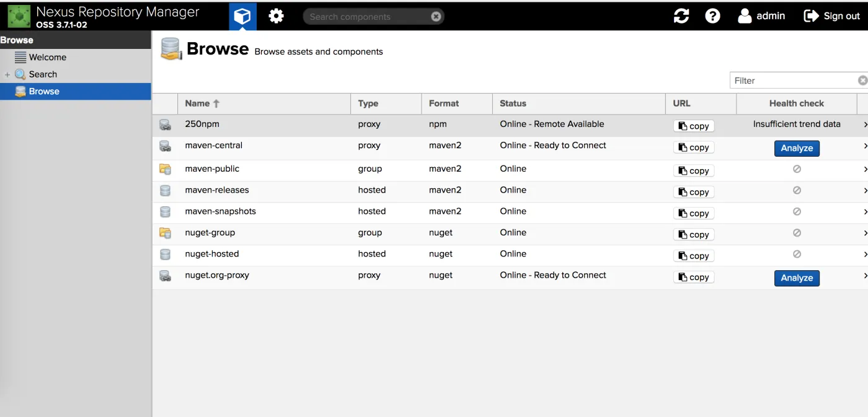Click the admin user account icon
Screen dimensions: 868x417
[745, 16]
